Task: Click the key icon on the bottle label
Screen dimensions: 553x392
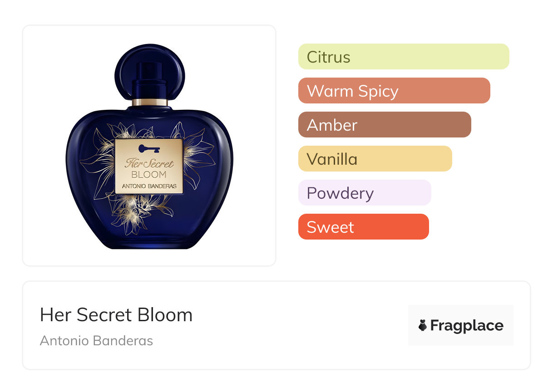Action: coord(149,148)
